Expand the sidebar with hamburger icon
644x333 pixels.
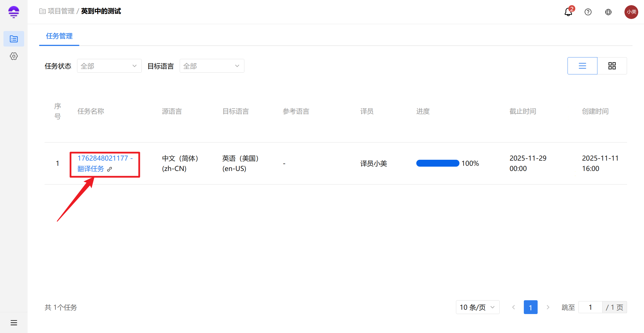pyautogui.click(x=14, y=323)
